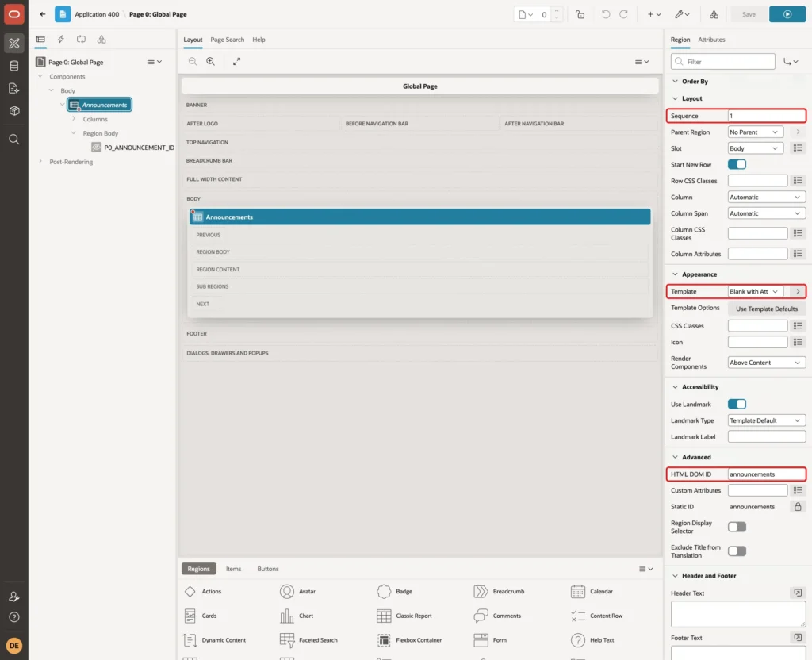Click the property Filter input field
The width and height of the screenshot is (812, 660).
(723, 62)
